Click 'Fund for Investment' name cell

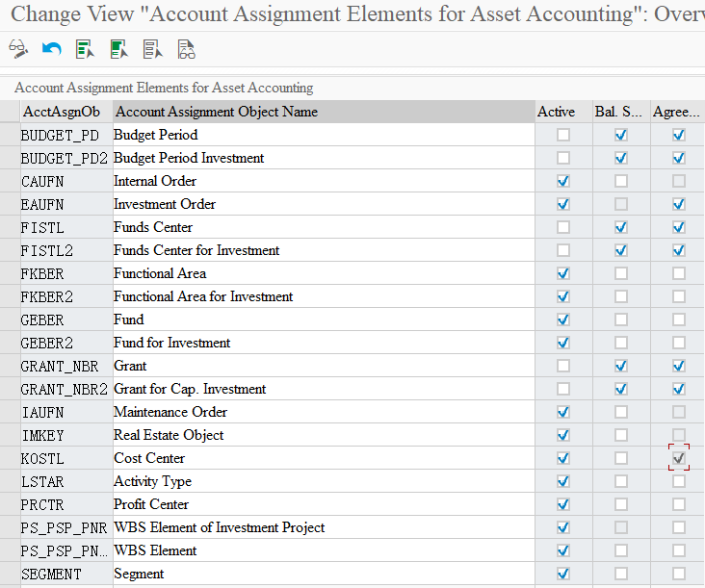(324, 343)
